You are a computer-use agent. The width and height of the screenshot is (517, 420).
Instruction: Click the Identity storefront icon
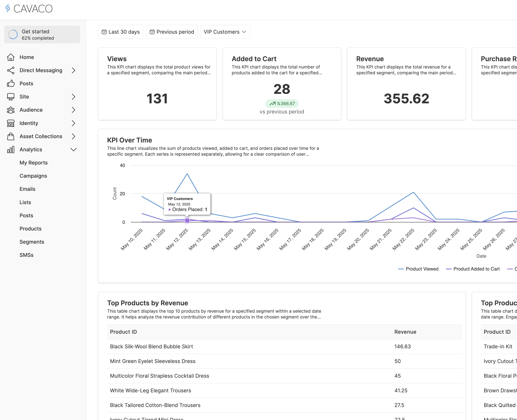pos(11,123)
